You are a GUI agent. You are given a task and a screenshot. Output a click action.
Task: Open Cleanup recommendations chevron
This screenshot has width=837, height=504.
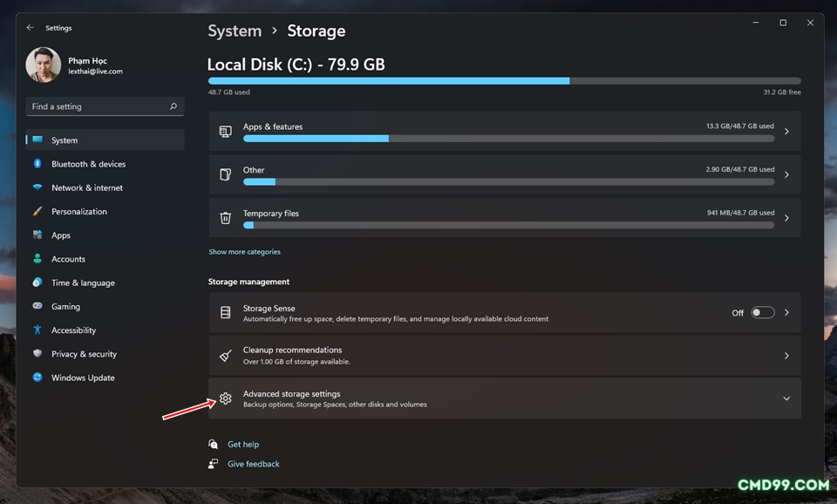[786, 356]
